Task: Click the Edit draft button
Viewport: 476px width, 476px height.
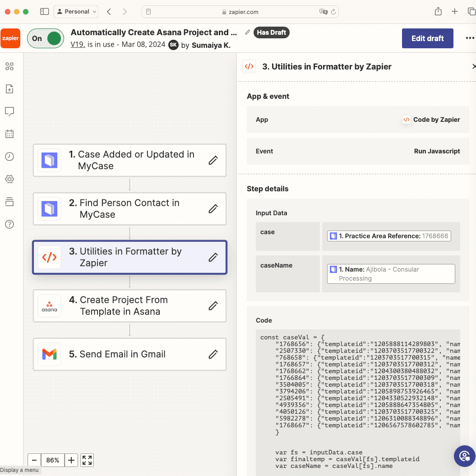Action: (427, 38)
